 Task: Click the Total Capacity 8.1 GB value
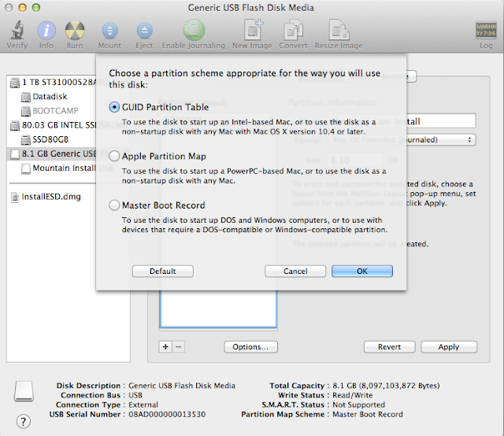tap(386, 386)
